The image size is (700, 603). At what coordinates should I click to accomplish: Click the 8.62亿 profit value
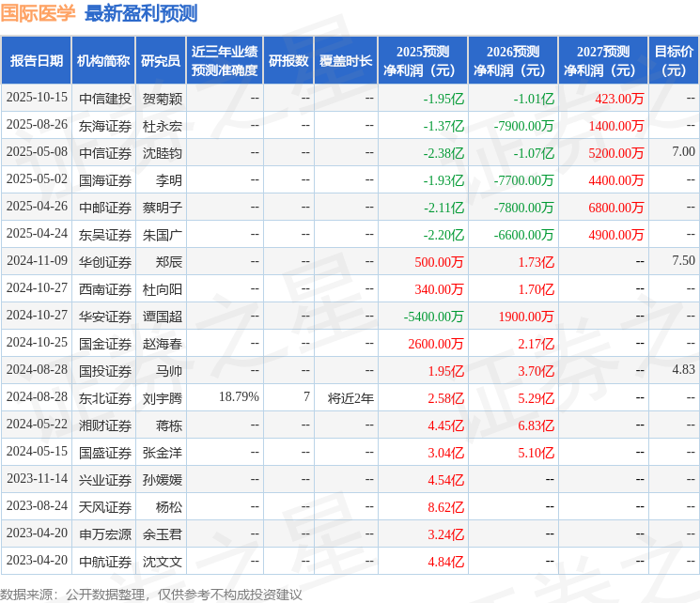tap(446, 507)
